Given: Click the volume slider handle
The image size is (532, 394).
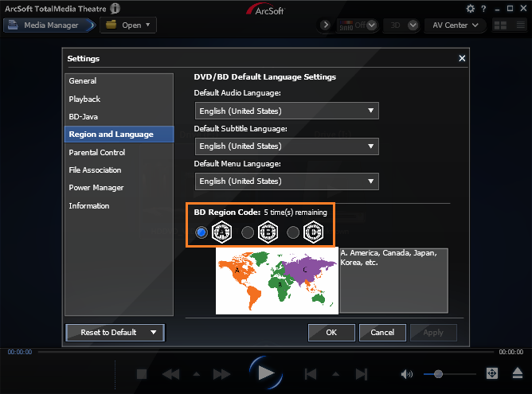Looking at the screenshot, I should [438, 373].
